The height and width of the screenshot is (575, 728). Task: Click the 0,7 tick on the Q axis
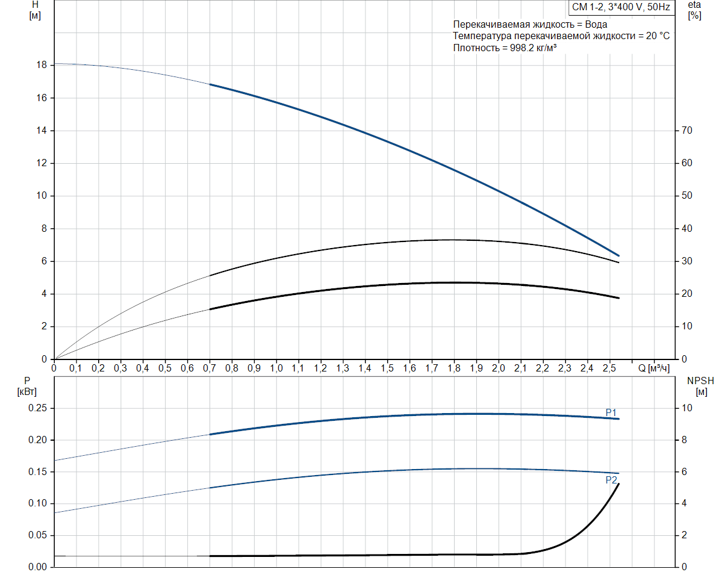(x=210, y=368)
